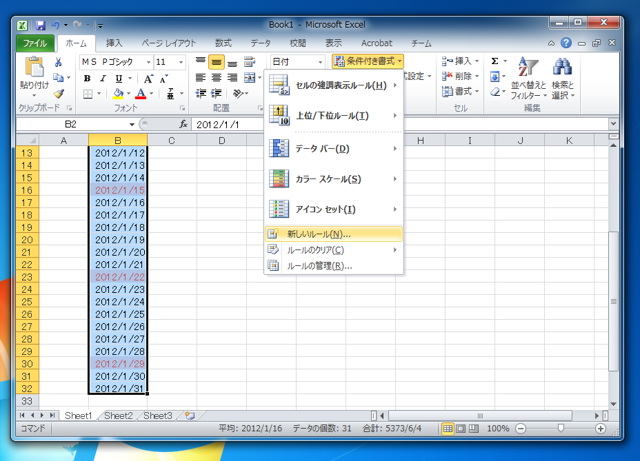Apply fill color paint bucket
The height and width of the screenshot is (461, 640).
(x=118, y=94)
